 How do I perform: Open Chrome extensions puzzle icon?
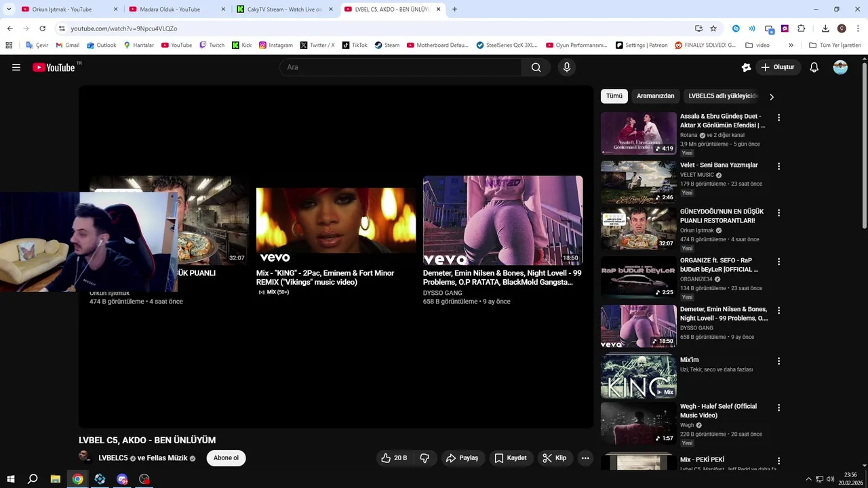[x=801, y=28]
